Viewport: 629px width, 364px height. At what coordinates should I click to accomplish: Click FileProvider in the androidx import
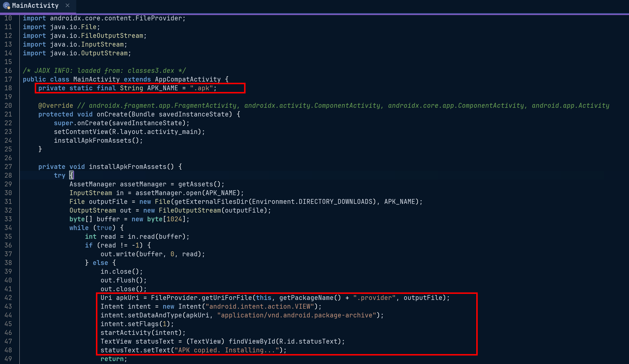coord(159,18)
